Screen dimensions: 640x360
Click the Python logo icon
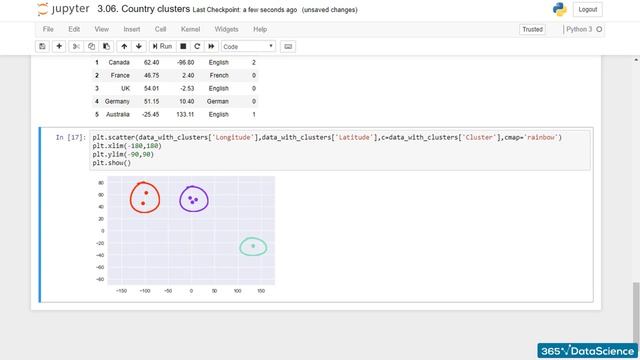pos(560,9)
